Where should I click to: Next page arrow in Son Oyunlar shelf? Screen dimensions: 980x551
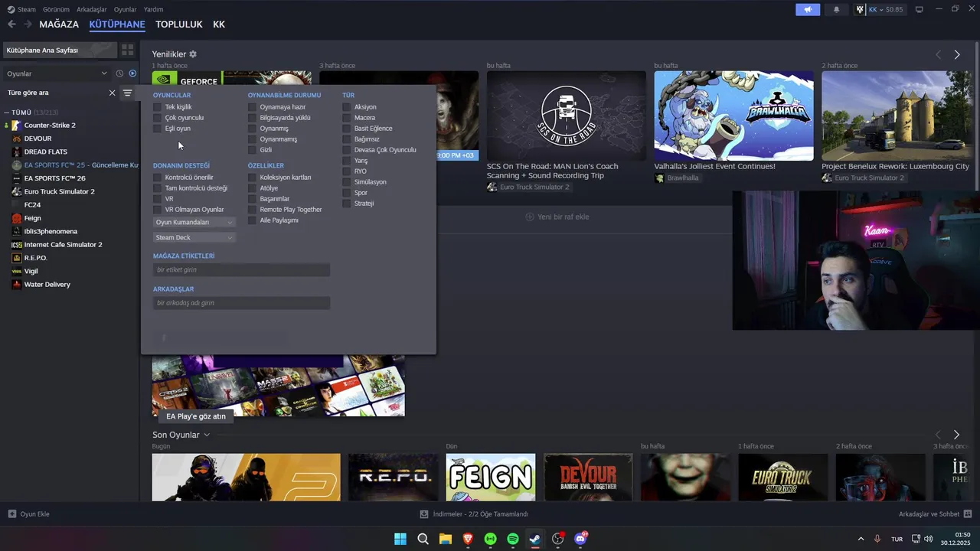pyautogui.click(x=956, y=435)
